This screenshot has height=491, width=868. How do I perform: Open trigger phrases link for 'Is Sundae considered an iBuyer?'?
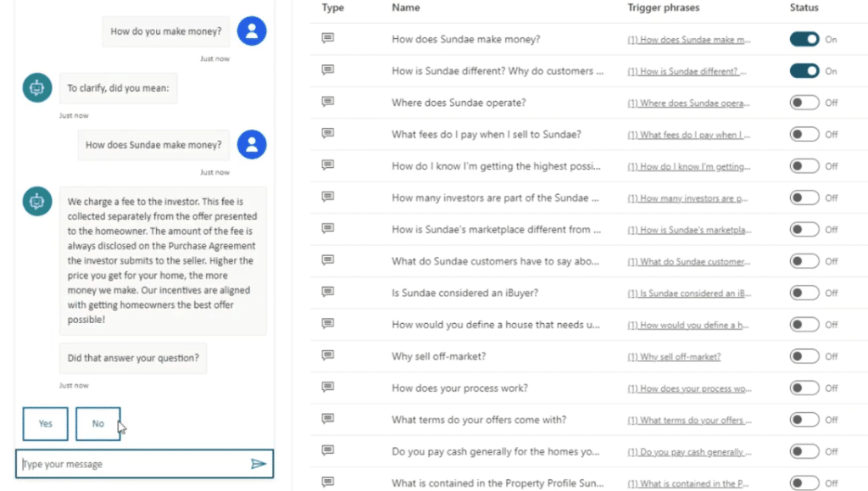[x=689, y=293]
